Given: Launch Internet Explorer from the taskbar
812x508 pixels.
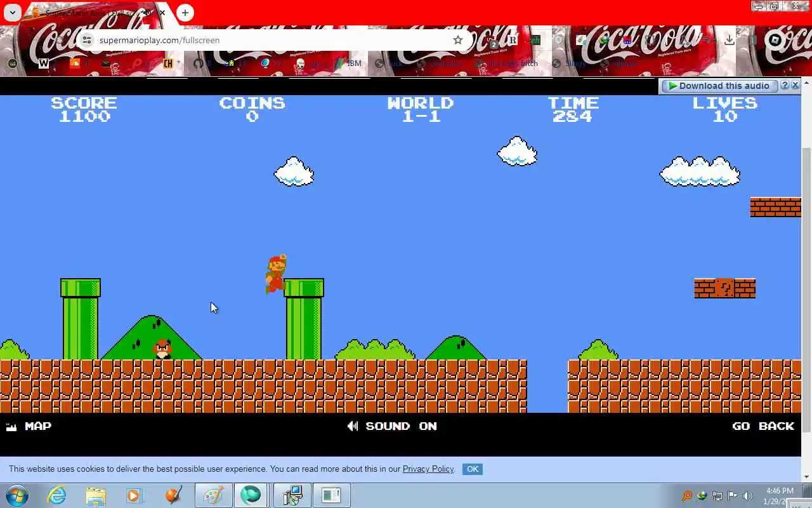Looking at the screenshot, I should (x=57, y=495).
